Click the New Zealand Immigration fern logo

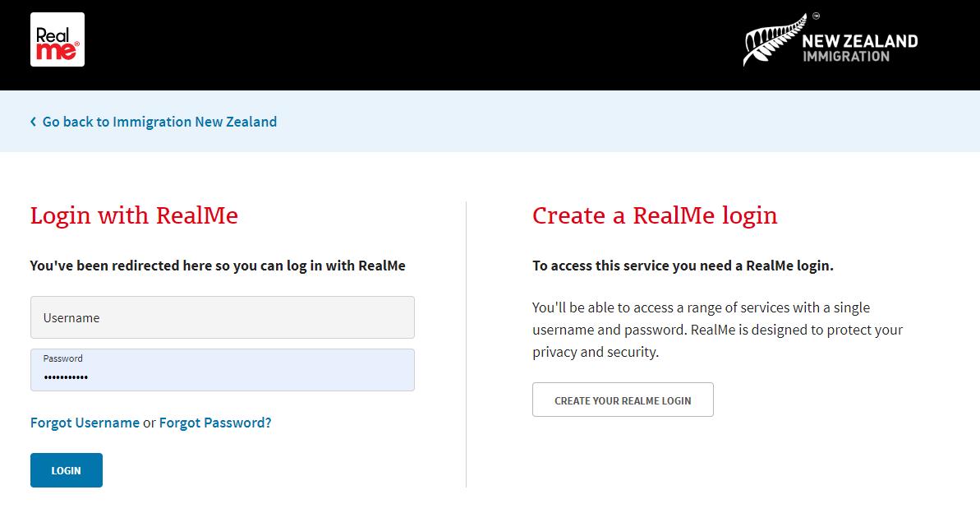pos(830,40)
